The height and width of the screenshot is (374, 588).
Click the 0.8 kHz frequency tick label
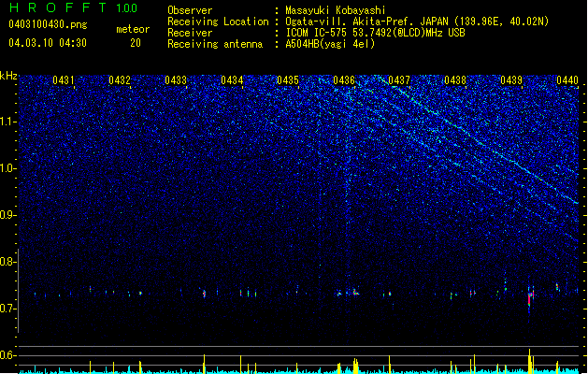click(x=8, y=262)
